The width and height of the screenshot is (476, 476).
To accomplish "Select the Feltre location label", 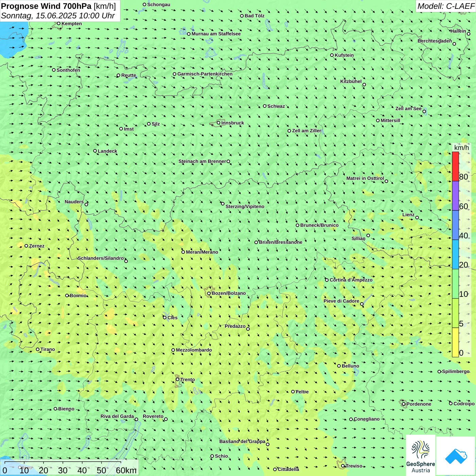I will point(302,392).
